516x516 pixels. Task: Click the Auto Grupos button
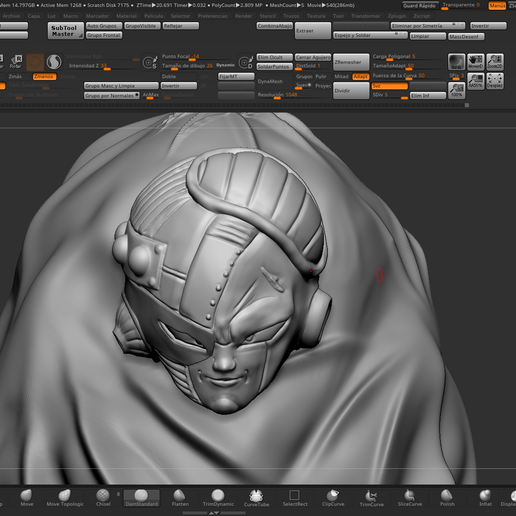coord(104,26)
